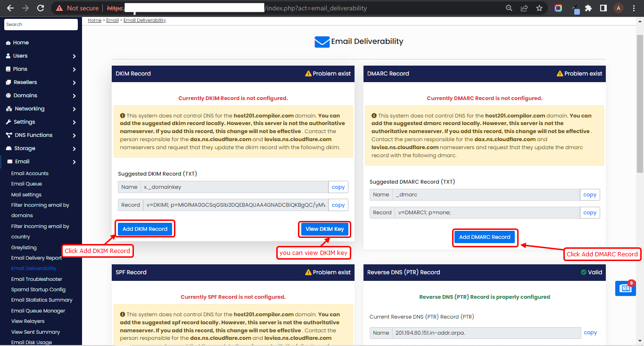Expand the Domains sidebar section
This screenshot has width=644, height=346.
41,95
